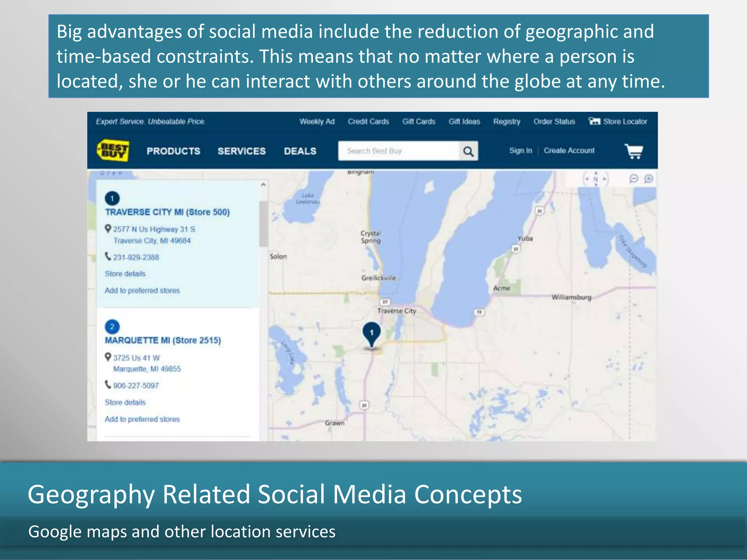The height and width of the screenshot is (560, 747).
Task: Open MARQUETTE MI (Store 2515) heading
Action: pyautogui.click(x=163, y=341)
